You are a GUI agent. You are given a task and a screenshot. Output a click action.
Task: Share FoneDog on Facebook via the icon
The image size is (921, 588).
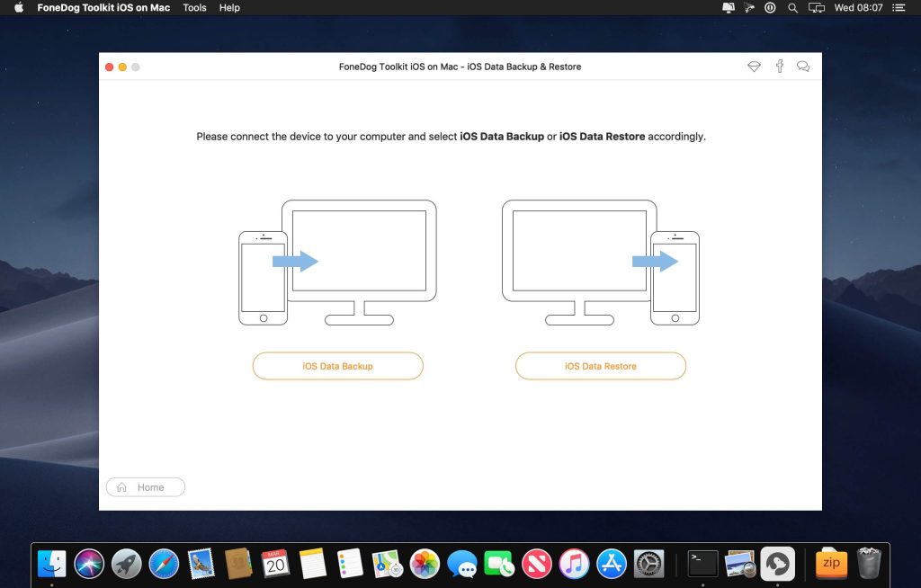pyautogui.click(x=779, y=66)
